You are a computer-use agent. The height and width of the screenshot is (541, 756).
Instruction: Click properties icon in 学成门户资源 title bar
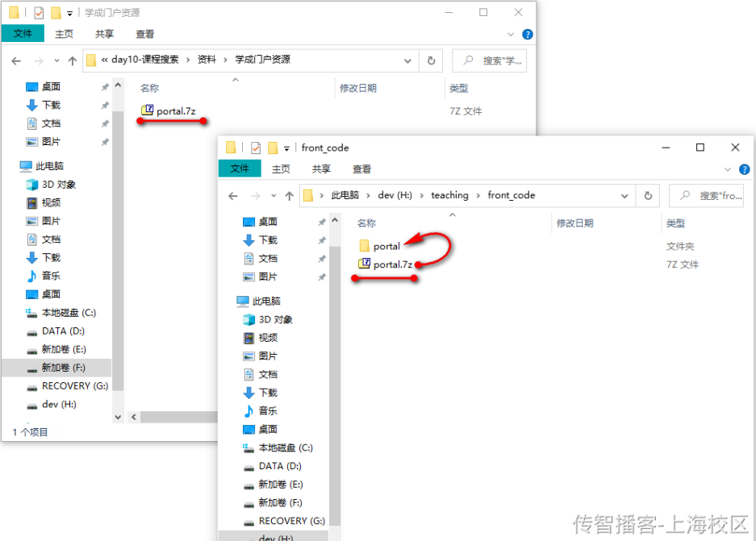click(x=39, y=13)
